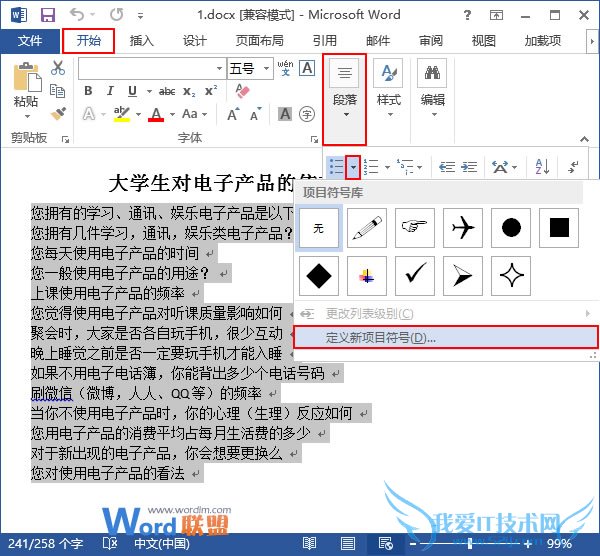This screenshot has width=600, height=556.
Task: Click the Sort A-Z icon
Action: [543, 167]
